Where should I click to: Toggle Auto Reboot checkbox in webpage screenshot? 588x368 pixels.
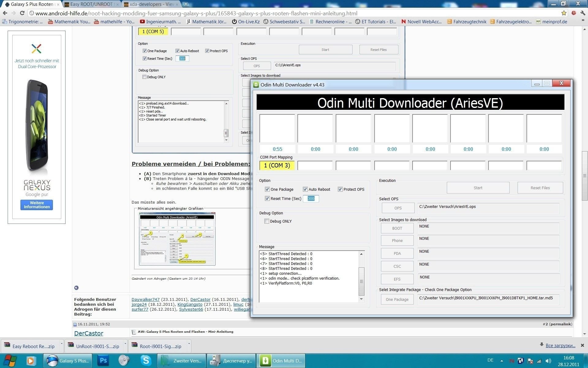177,51
